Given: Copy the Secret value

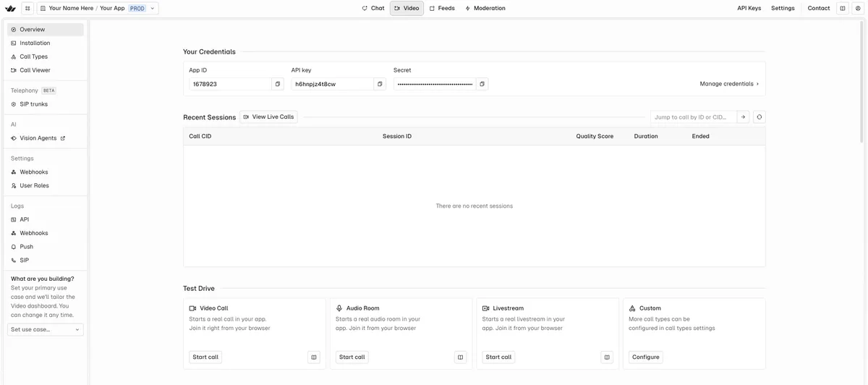Looking at the screenshot, I should [x=482, y=84].
